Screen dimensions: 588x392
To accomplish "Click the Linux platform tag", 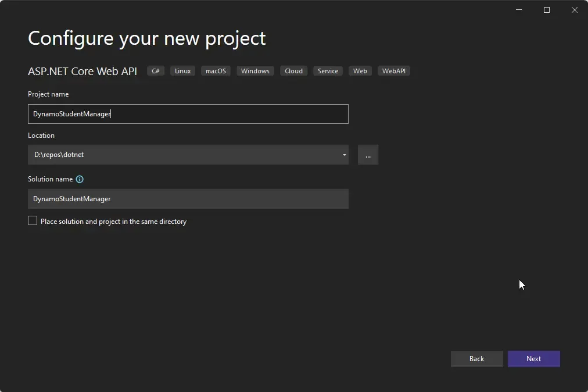I will pos(182,70).
